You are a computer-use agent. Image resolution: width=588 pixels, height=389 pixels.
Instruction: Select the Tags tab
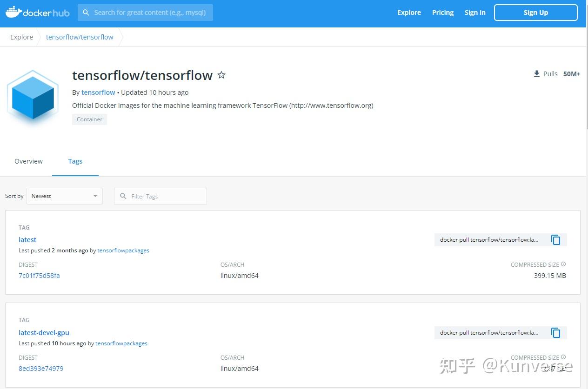click(75, 161)
